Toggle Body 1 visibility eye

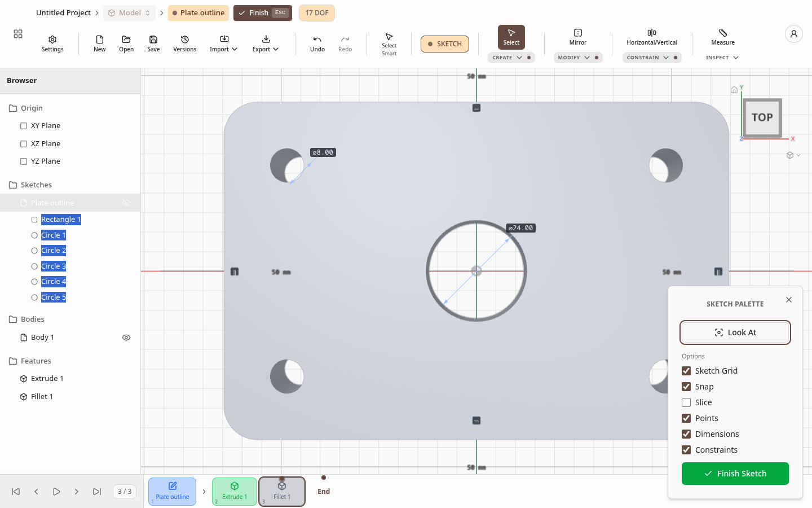(x=126, y=338)
